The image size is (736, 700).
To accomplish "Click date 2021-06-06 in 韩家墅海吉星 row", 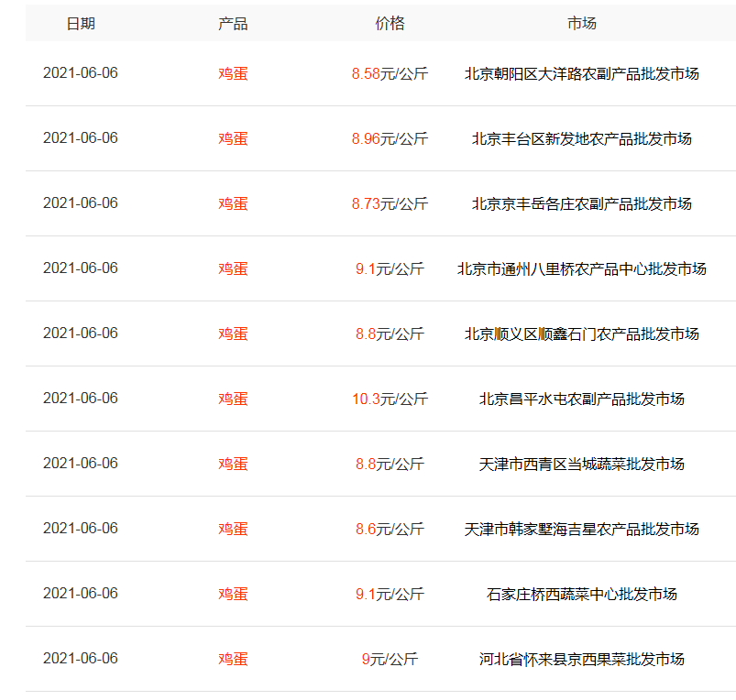I will click(x=81, y=529).
